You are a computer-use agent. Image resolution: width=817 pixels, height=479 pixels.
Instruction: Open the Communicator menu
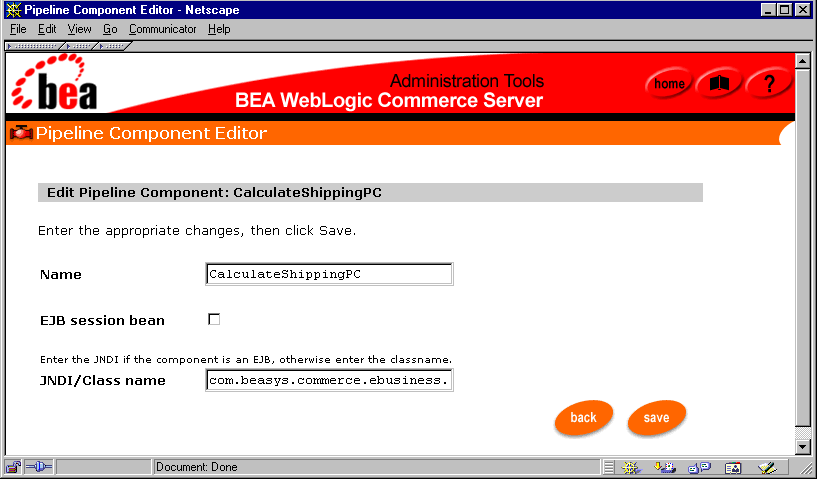click(x=163, y=29)
